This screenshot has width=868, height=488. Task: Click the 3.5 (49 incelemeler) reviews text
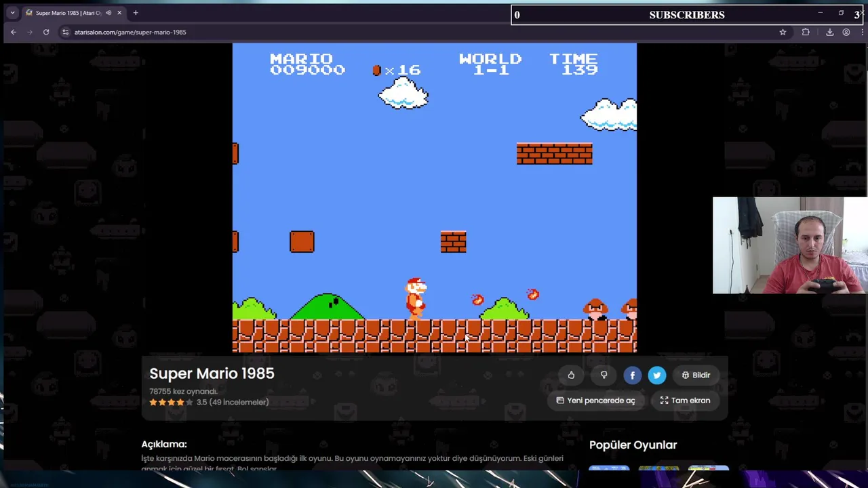tap(233, 402)
